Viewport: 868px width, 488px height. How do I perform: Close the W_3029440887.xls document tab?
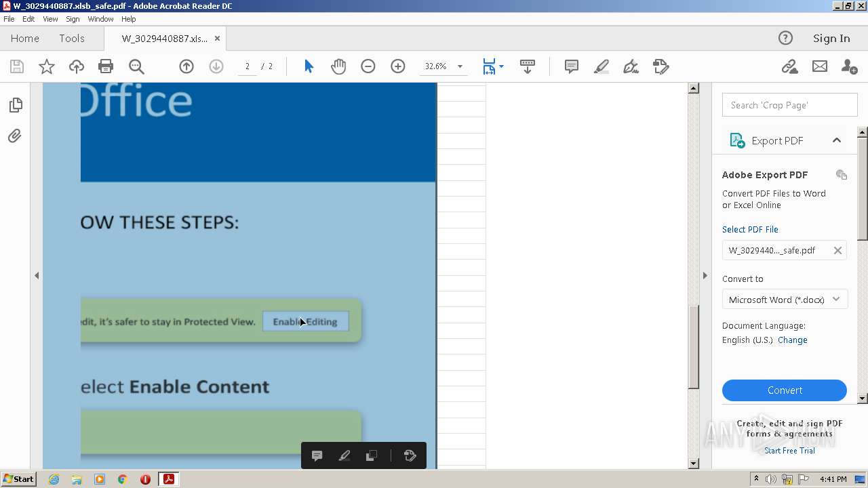218,39
